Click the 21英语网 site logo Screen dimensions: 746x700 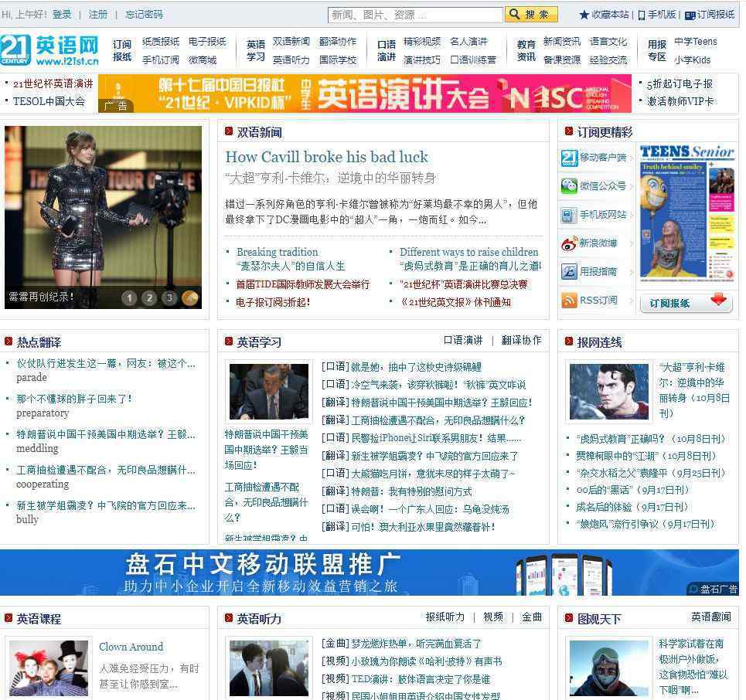click(49, 51)
